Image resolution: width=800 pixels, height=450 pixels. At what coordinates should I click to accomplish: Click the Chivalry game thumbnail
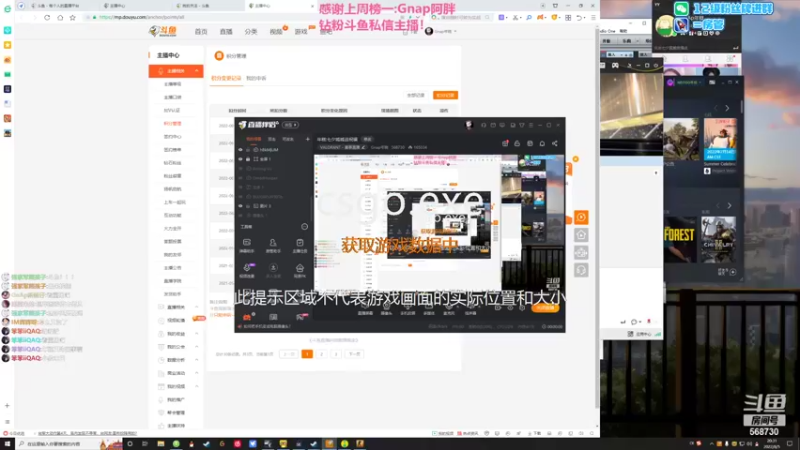click(x=718, y=240)
